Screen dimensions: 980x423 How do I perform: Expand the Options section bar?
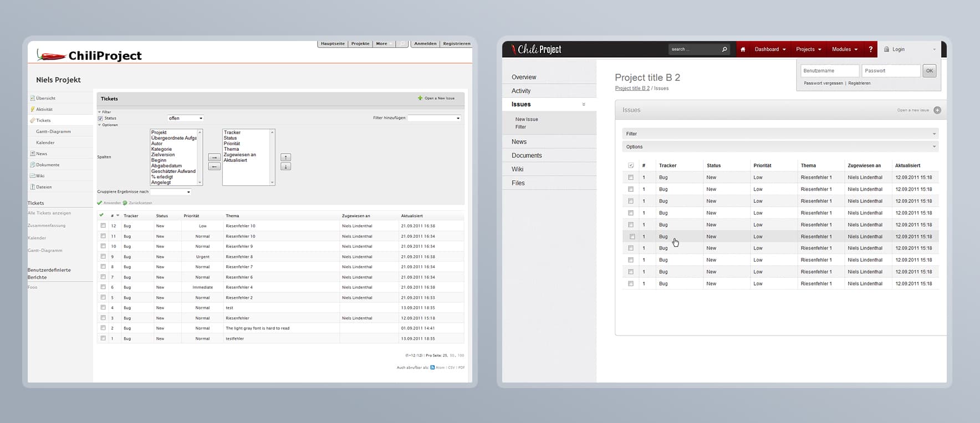click(780, 147)
